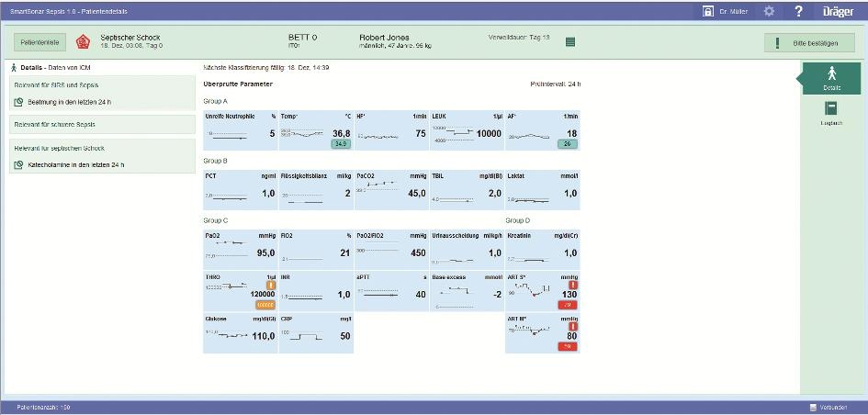Expand Relevant für SIRS und Sepsis section
This screenshot has height=415, width=868.
[103, 85]
